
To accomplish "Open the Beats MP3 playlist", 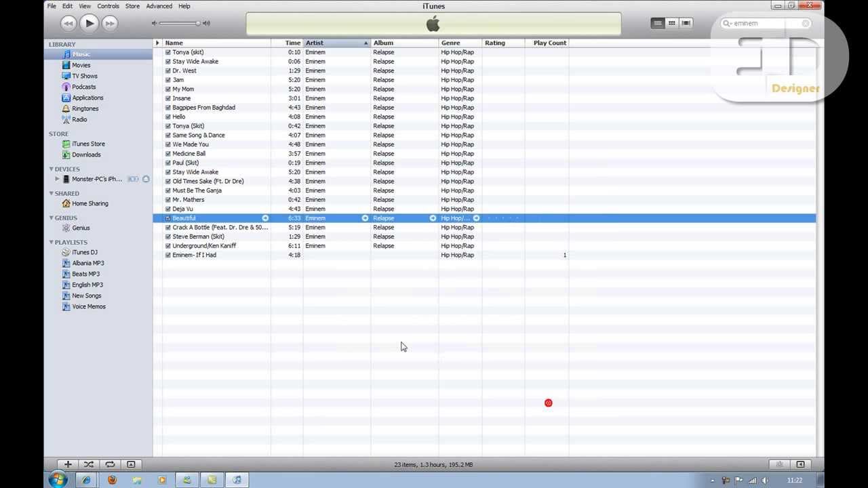I will coord(85,274).
